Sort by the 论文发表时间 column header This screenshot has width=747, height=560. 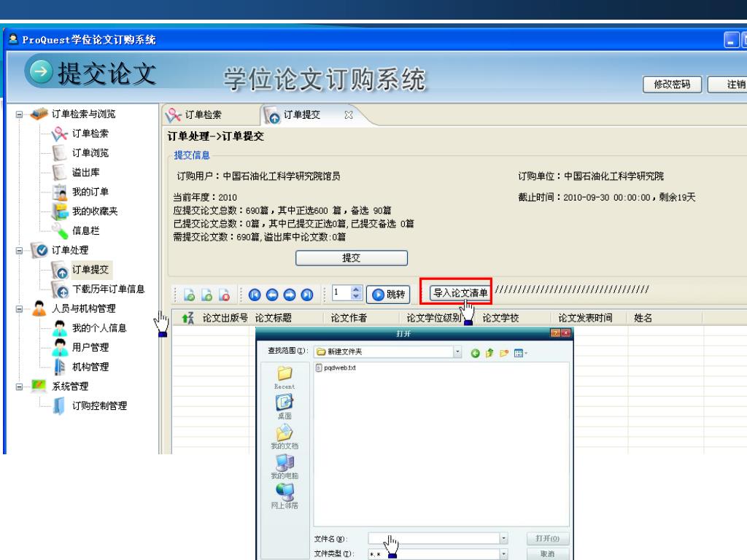[586, 318]
